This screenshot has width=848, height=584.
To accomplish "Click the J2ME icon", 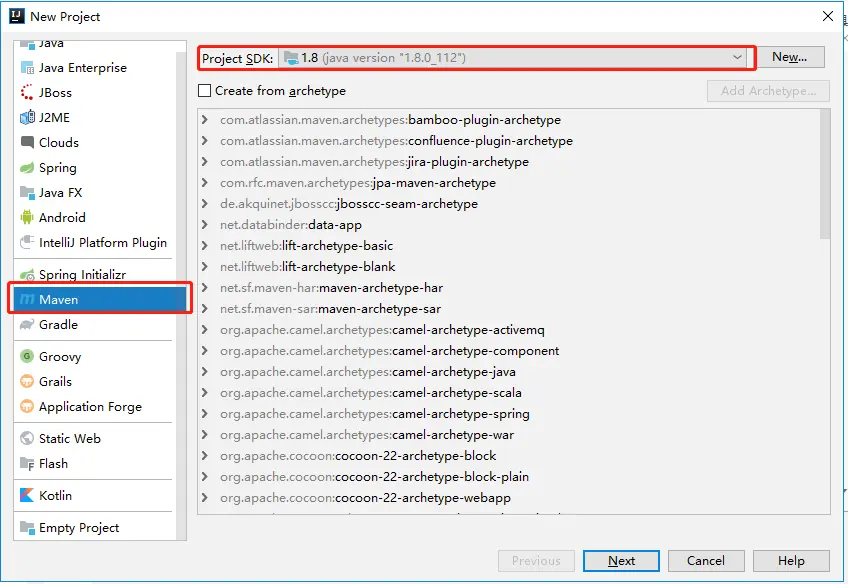I will 27,117.
